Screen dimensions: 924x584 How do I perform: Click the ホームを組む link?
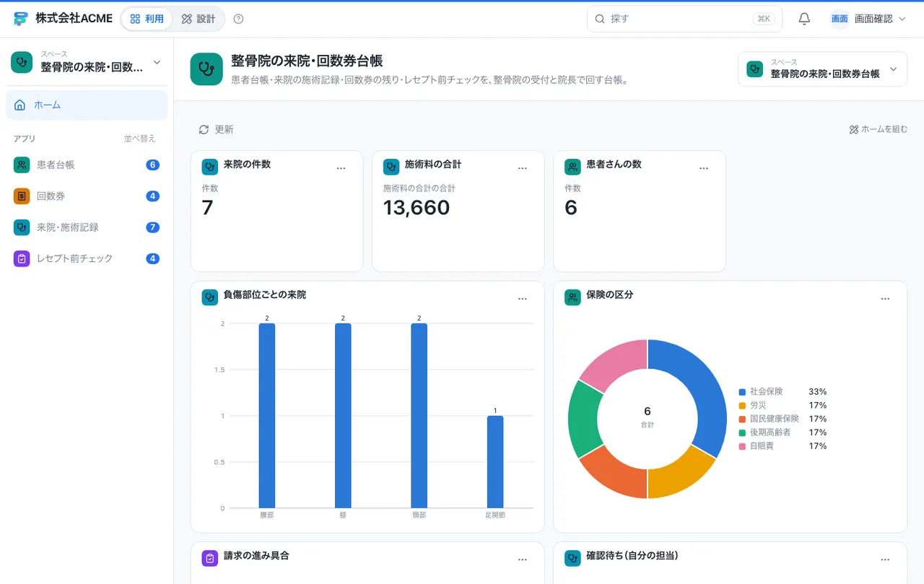tap(878, 129)
